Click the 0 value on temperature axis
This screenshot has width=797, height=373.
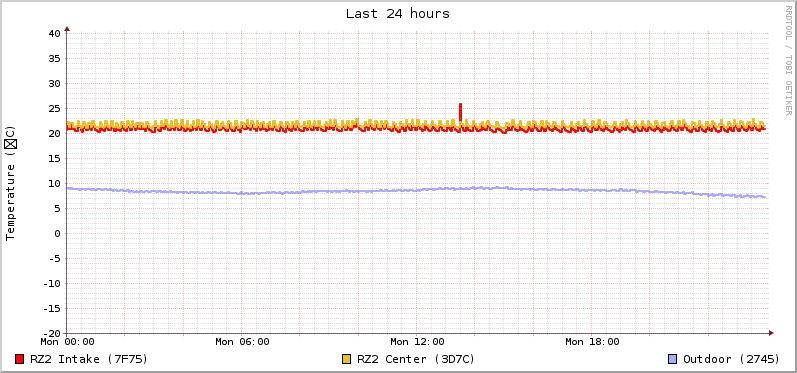(57, 233)
